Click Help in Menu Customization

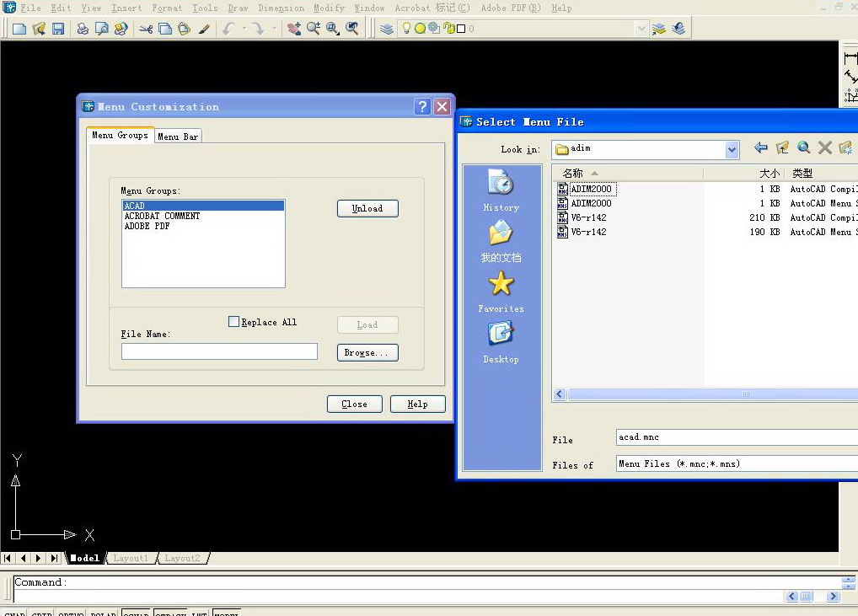point(417,404)
